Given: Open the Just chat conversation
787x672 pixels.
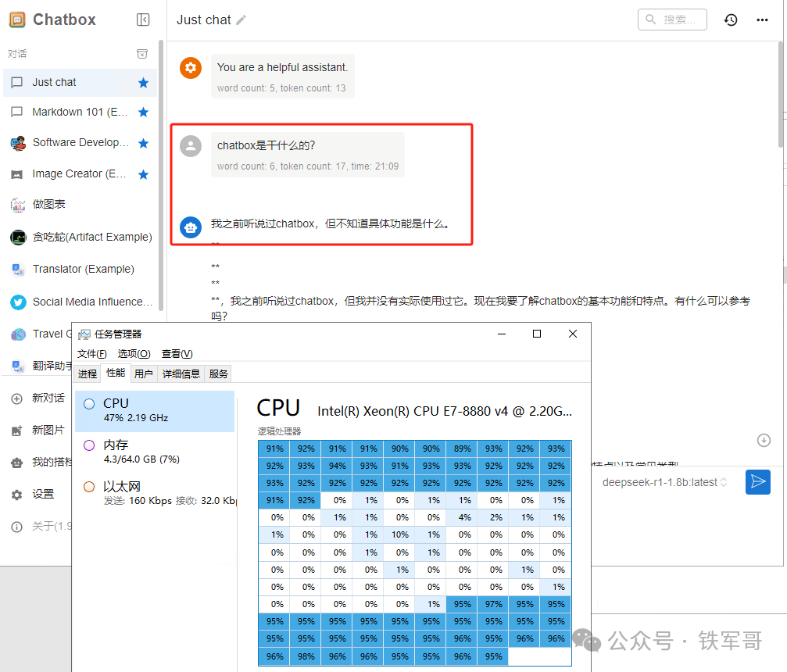Looking at the screenshot, I should click(80, 82).
